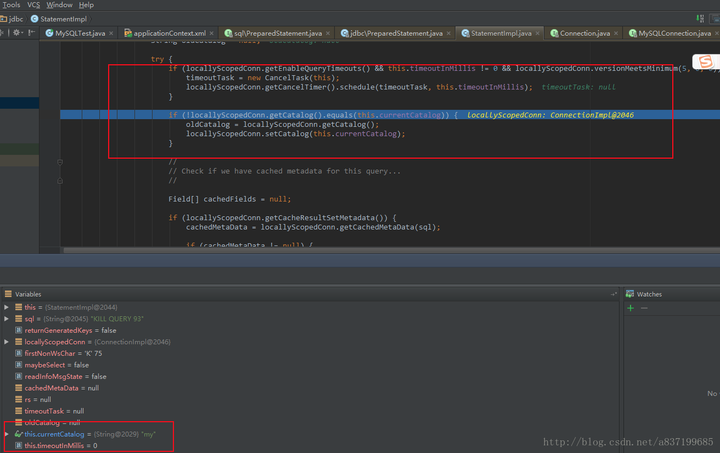Click the hide project panel icon
This screenshot has width=720, height=453.
31,33
